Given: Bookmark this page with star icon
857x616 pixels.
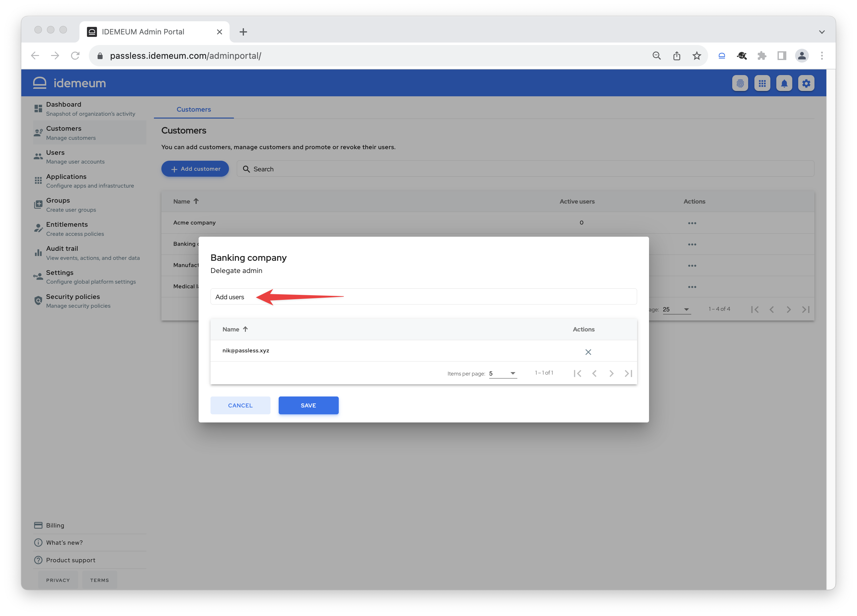Looking at the screenshot, I should pyautogui.click(x=697, y=56).
